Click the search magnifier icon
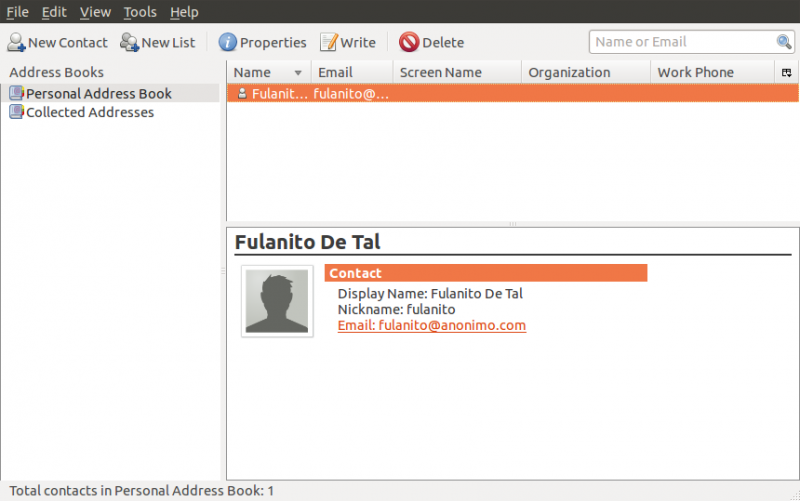Image resolution: width=800 pixels, height=501 pixels. pyautogui.click(x=784, y=42)
